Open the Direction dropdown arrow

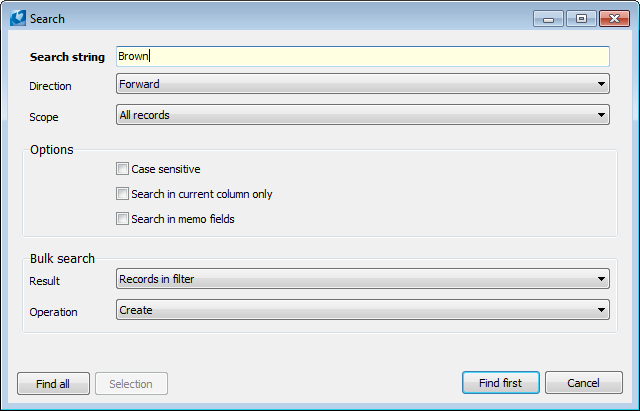point(601,84)
